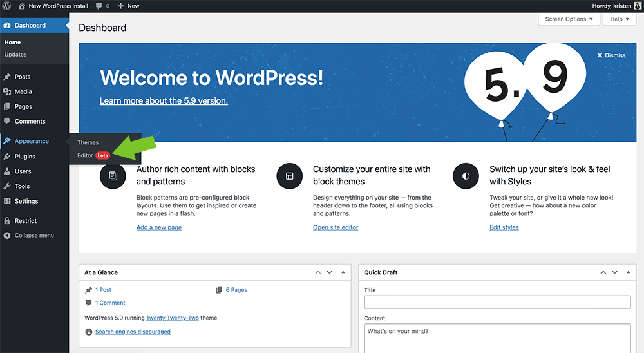The height and width of the screenshot is (353, 644).
Task: Click into the Quick Draft Title field
Action: point(497,302)
